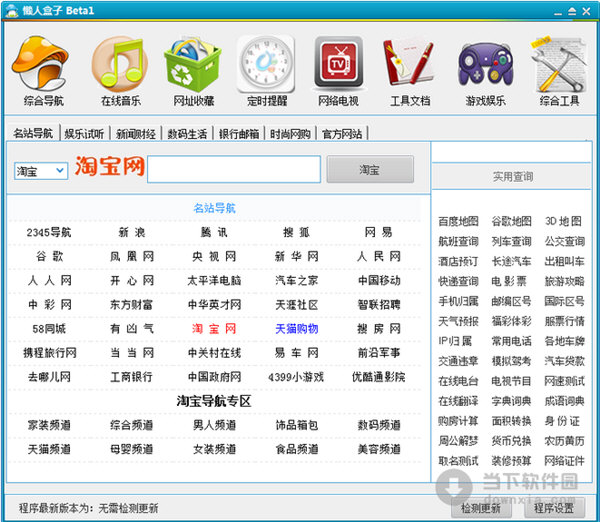
Task: Open 百度地图 in the query panel
Action: (458, 221)
